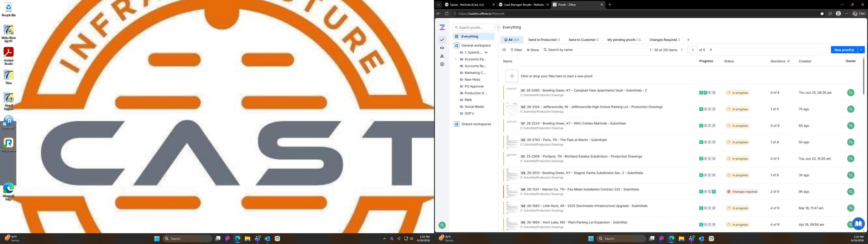Go to the next page of proofs
This screenshot has height=244, width=868.
(711, 50)
